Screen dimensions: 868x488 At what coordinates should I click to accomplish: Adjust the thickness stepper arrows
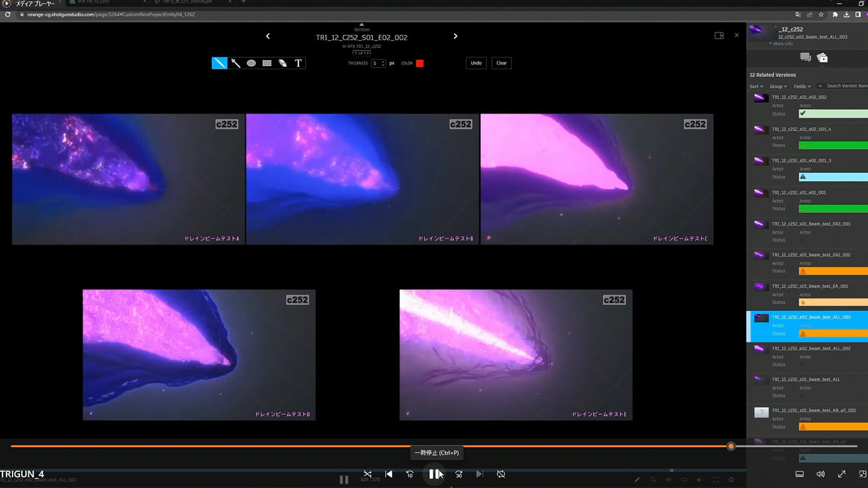coord(383,63)
